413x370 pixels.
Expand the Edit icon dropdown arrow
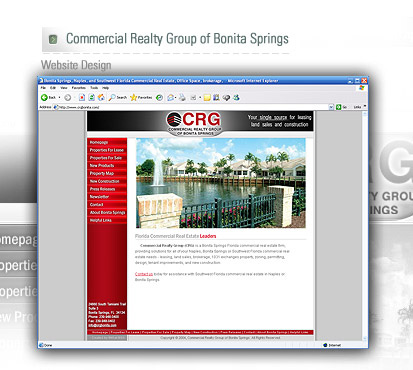[x=200, y=97]
